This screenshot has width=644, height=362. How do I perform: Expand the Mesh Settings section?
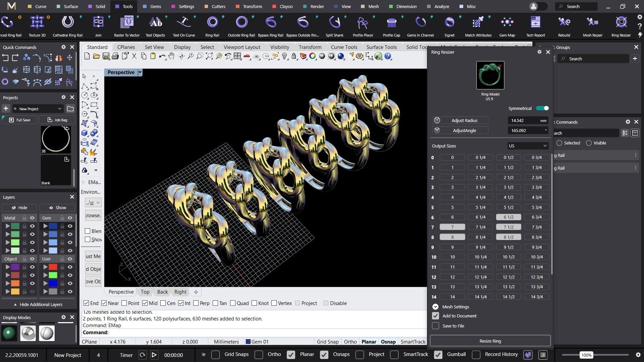435,307
